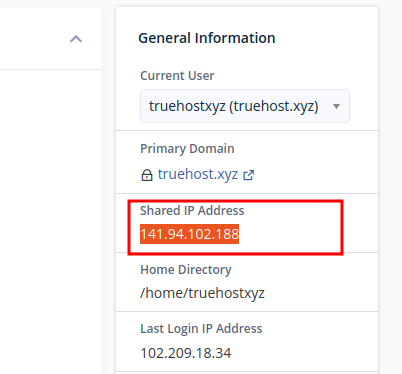Select the /home/truehostxyz directory path
Viewport: 402px width, 374px height.
pos(202,293)
